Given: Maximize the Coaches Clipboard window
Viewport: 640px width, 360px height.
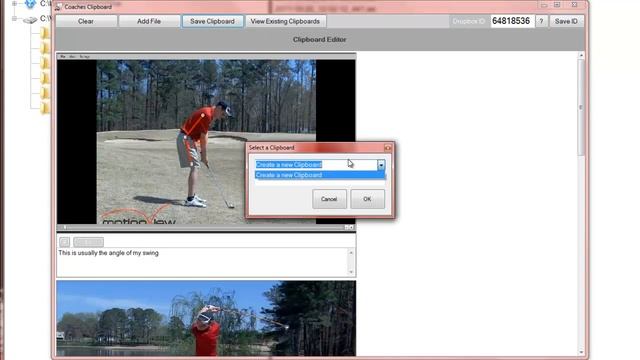Looking at the screenshot, I should coord(557,5).
